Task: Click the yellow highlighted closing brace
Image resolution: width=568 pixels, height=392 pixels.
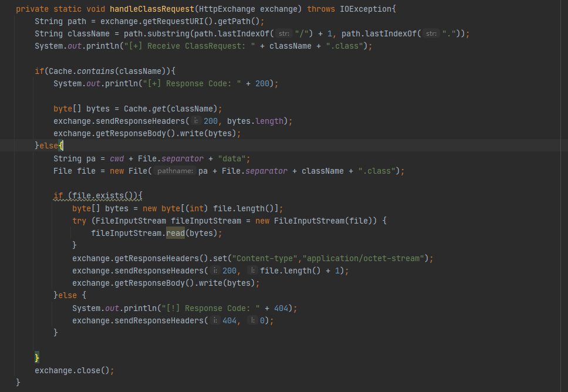Action: pyautogui.click(x=37, y=358)
